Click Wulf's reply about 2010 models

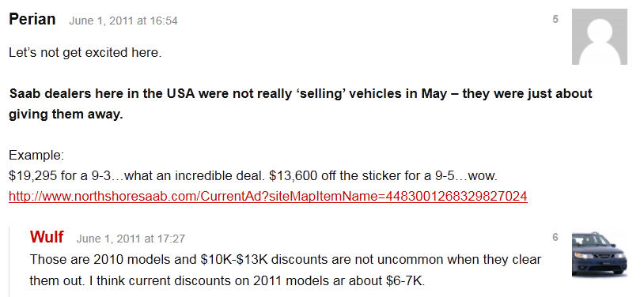tap(286, 270)
